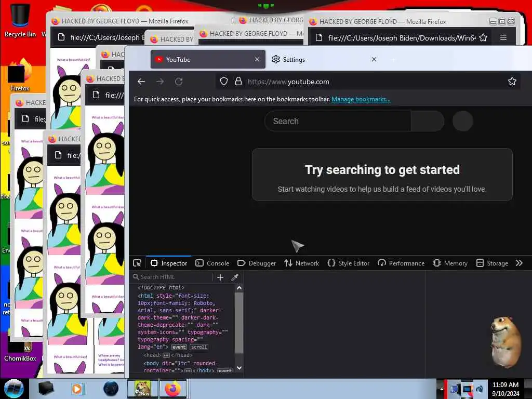The image size is (532, 399).
Task: Go back using the navigation arrow
Action: [141, 82]
